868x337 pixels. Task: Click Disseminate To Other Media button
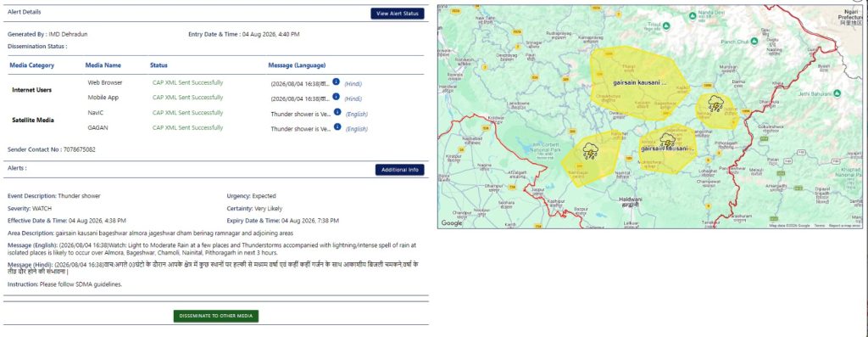(x=216, y=316)
